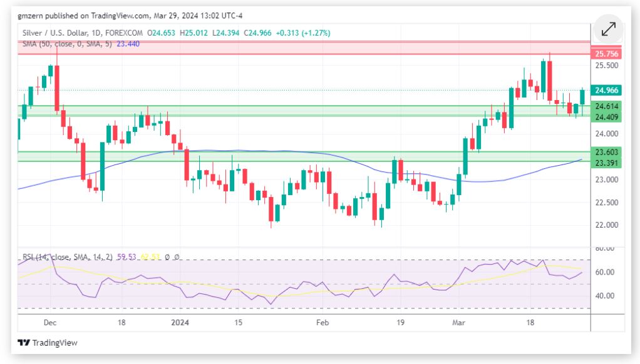Click the green 23.391 support price label

point(607,163)
